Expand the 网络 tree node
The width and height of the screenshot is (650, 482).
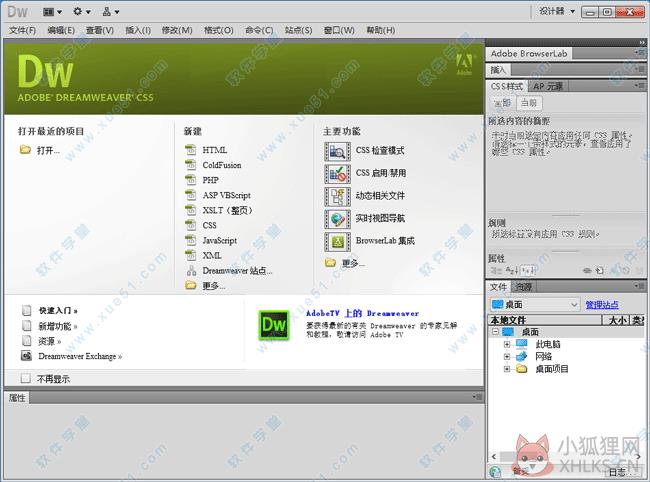tap(507, 356)
